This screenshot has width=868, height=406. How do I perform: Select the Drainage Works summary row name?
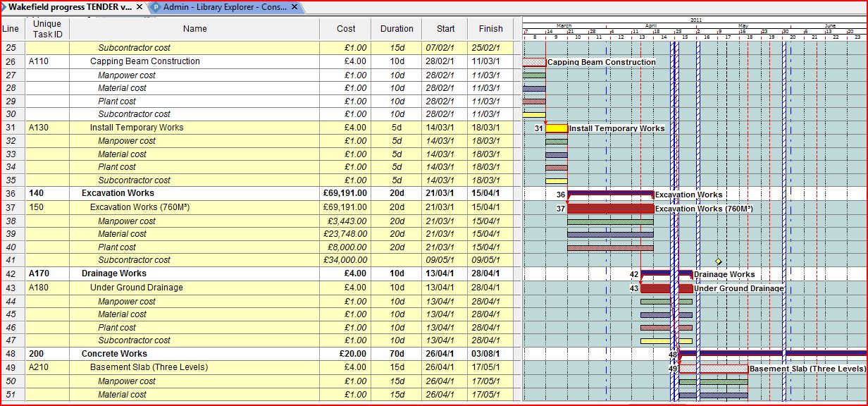point(114,273)
